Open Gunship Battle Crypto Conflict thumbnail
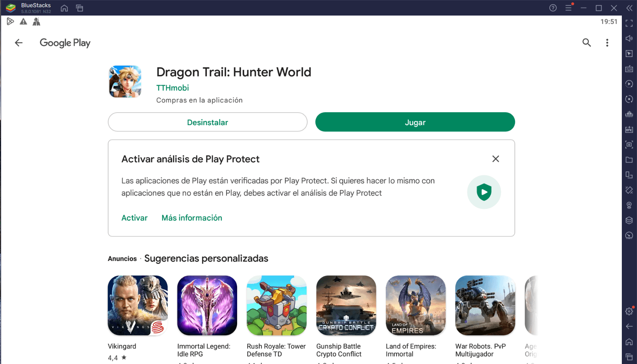This screenshot has height=364, width=637. [x=346, y=306]
